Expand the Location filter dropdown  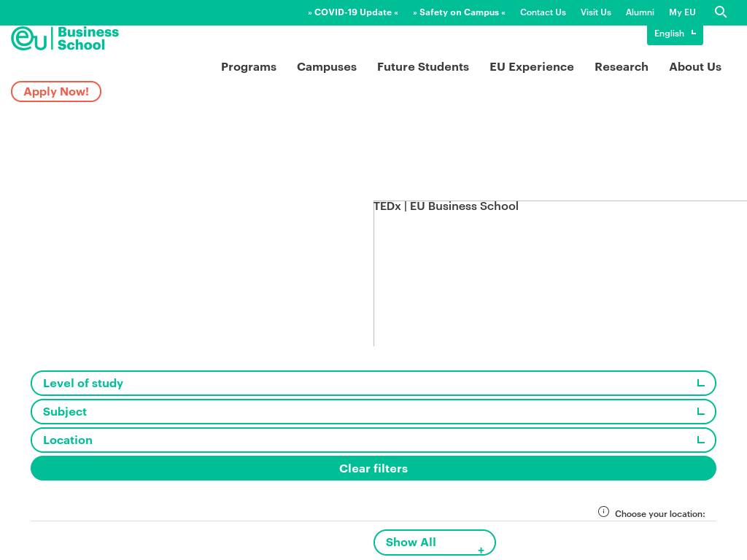[373, 440]
